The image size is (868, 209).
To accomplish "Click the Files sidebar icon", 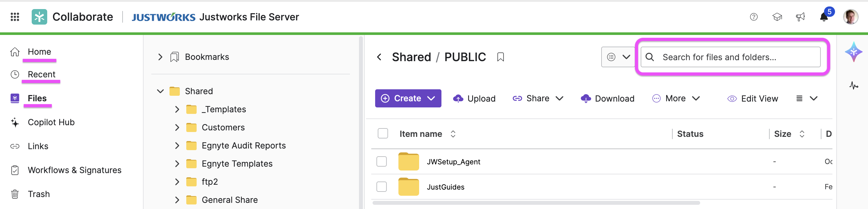I will pos(15,98).
